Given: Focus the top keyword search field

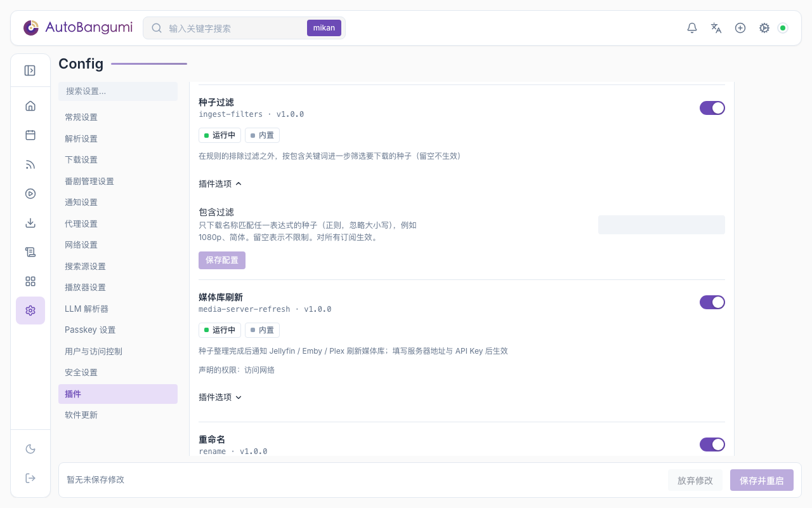Looking at the screenshot, I should [x=235, y=28].
